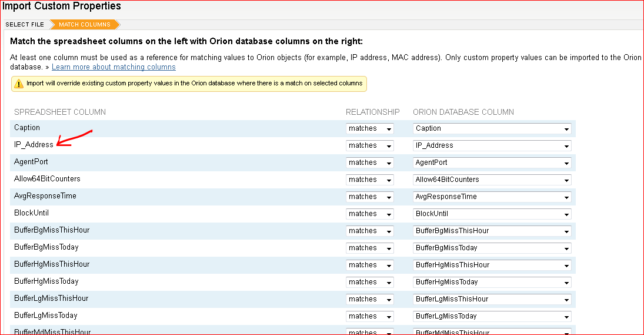644x335 pixels.
Task: Click the Import Custom Properties page title
Action: (x=62, y=6)
